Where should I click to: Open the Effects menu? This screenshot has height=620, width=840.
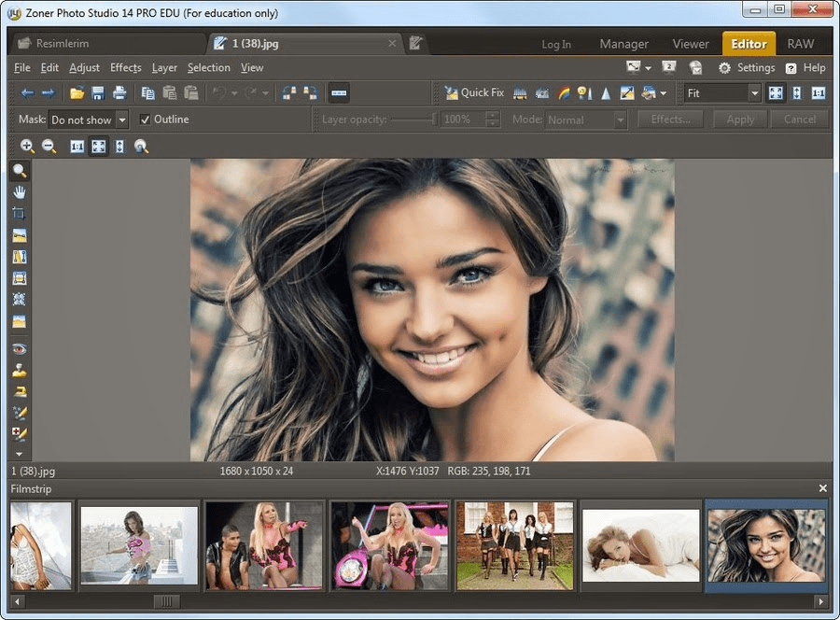click(x=126, y=68)
